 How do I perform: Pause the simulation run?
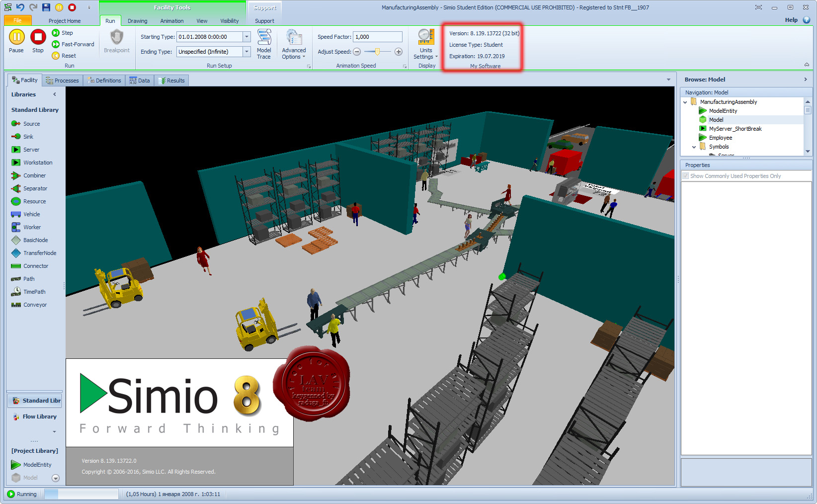pyautogui.click(x=16, y=41)
